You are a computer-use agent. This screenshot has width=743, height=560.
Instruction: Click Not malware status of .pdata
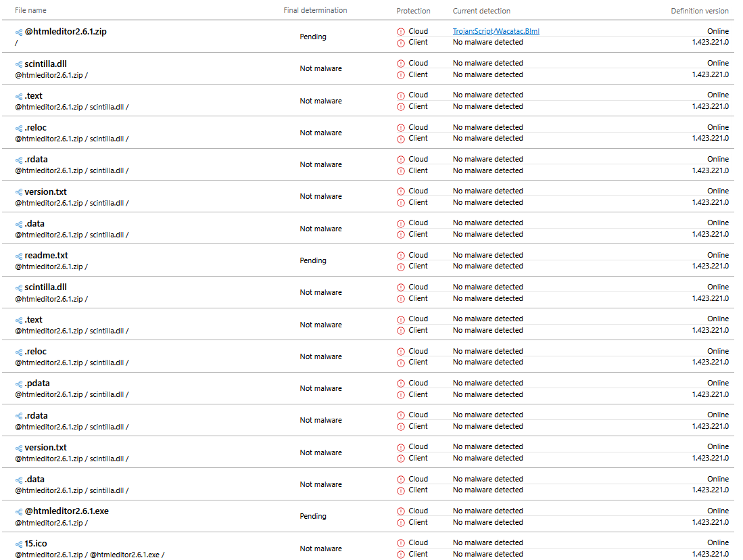321,388
